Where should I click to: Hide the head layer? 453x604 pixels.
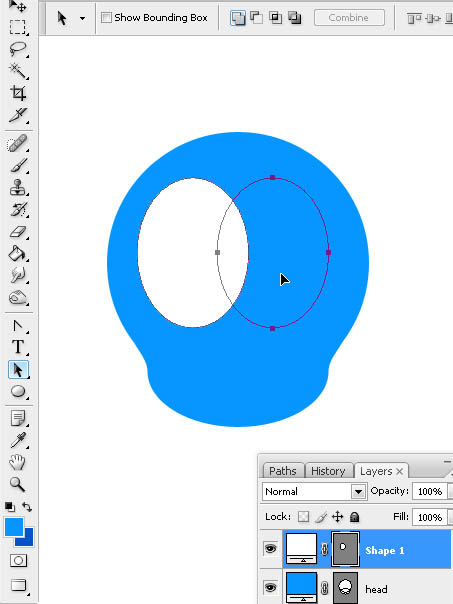point(270,588)
